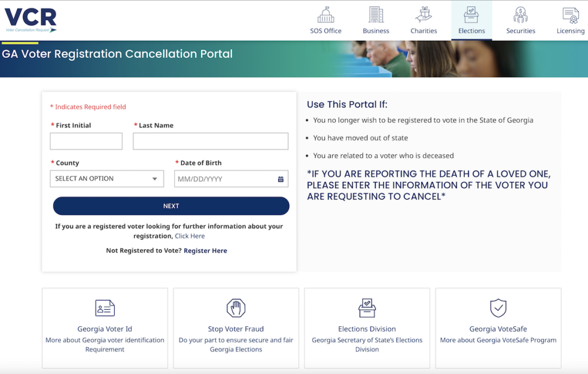Open the Licensing certificate icon
588x374 pixels.
tap(570, 15)
